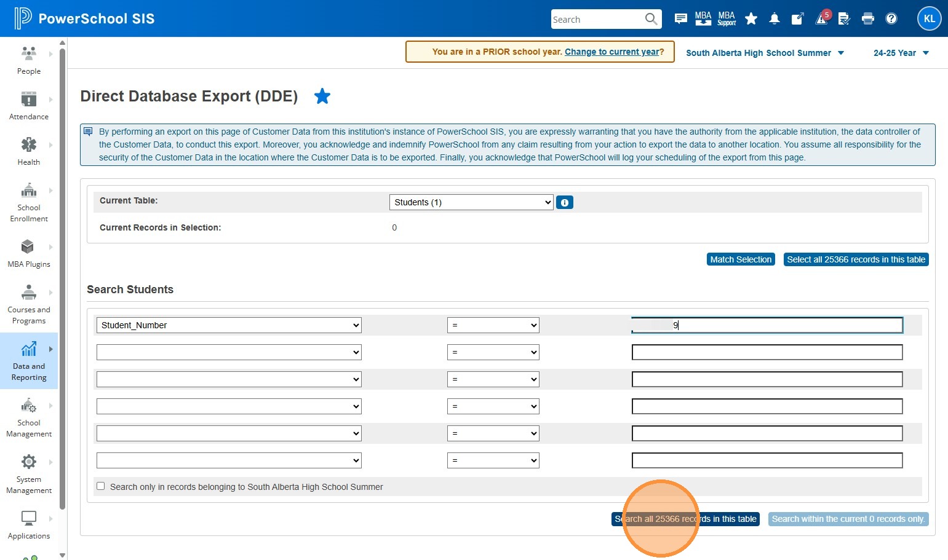This screenshot has width=948, height=560.
Task: Open the second row field name dropdown
Action: (229, 352)
